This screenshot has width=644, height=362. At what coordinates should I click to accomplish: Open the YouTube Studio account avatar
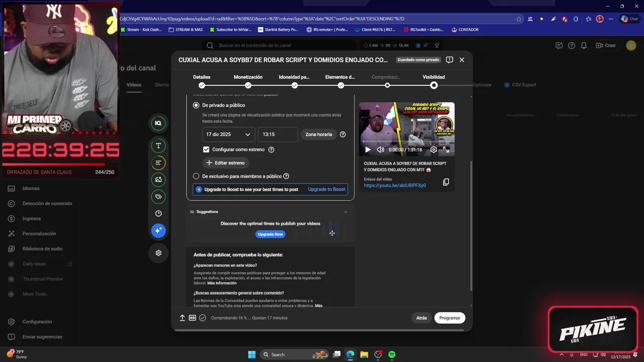pos(631,45)
